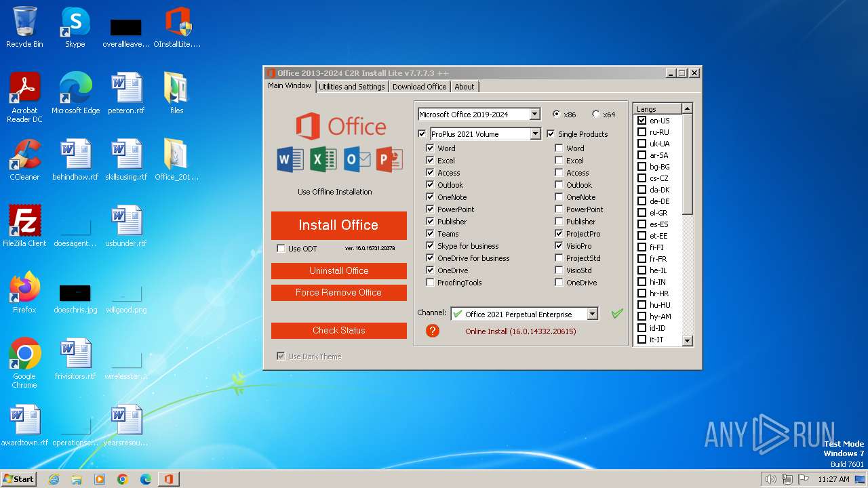Viewport: 868px width, 488px height.
Task: Click the Install Office button
Action: [x=339, y=225]
